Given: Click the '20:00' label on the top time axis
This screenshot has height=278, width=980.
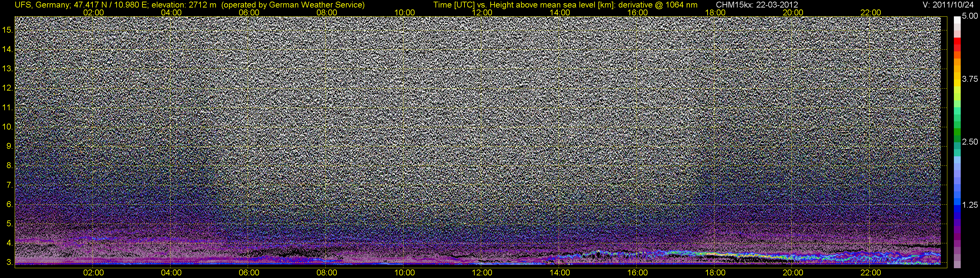Looking at the screenshot, I should [x=793, y=12].
